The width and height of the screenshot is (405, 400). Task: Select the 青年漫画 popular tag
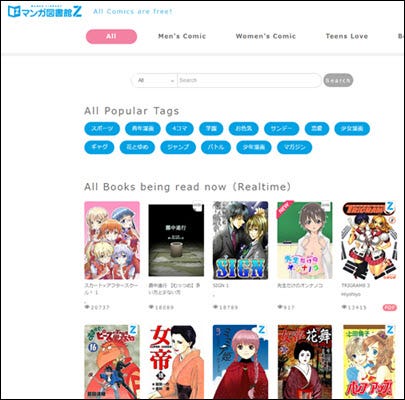tap(143, 128)
